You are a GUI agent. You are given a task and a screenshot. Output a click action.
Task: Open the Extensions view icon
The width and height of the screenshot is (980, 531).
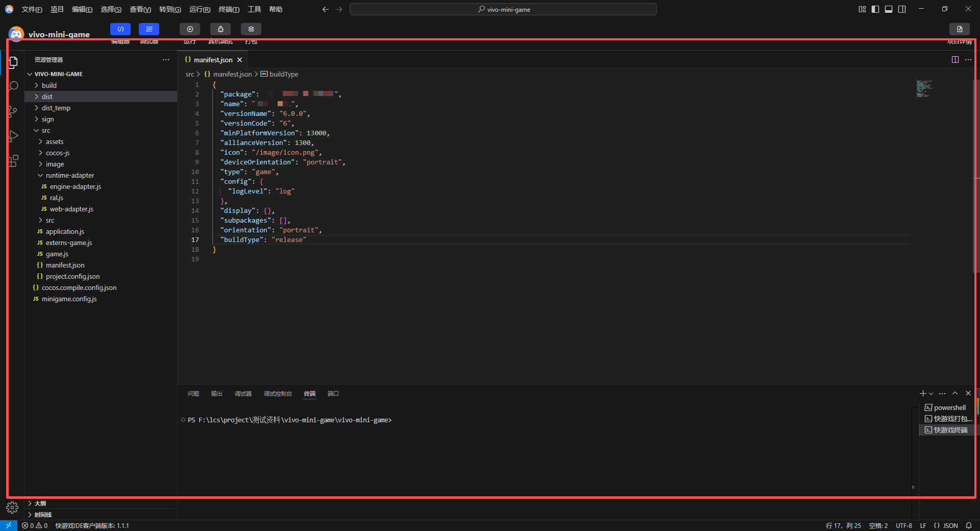14,161
